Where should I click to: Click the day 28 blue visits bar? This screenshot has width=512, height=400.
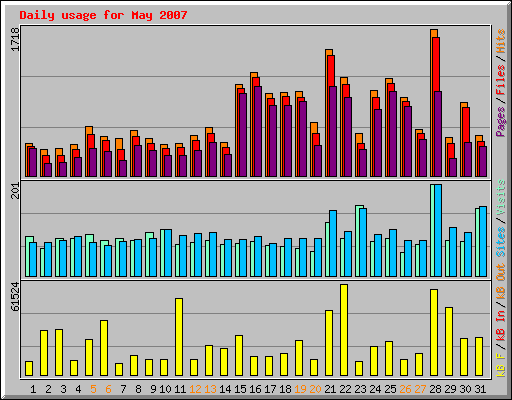[x=438, y=231]
